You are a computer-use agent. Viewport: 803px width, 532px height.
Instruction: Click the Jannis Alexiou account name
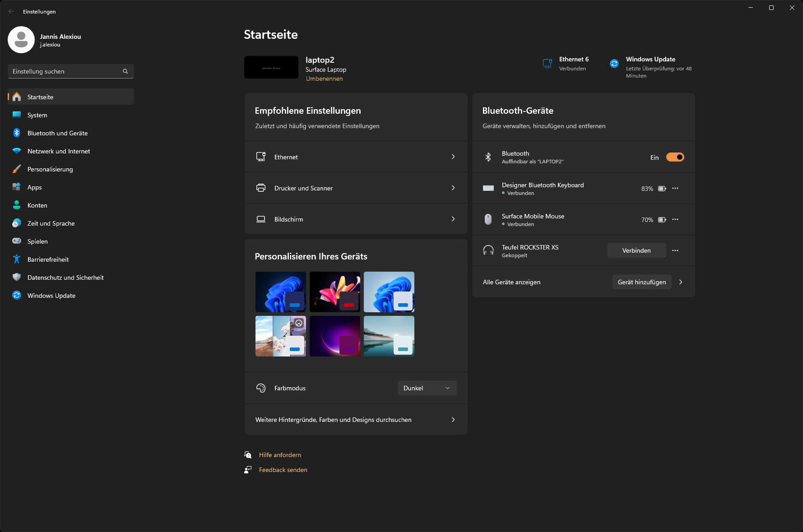[60, 37]
